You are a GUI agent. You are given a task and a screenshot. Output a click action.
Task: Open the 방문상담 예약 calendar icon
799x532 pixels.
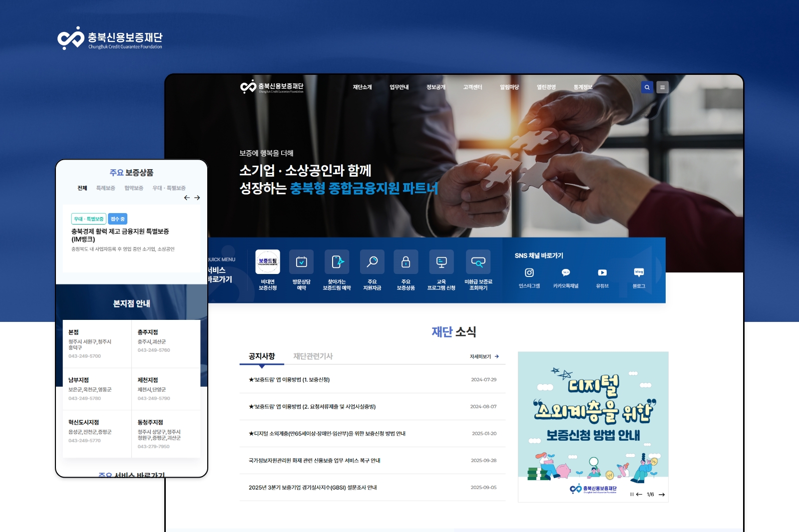302,262
